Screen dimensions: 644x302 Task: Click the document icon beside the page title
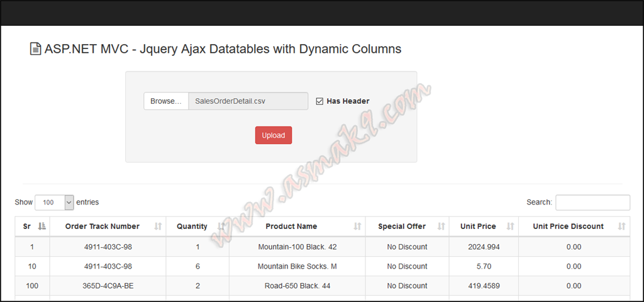(36, 49)
